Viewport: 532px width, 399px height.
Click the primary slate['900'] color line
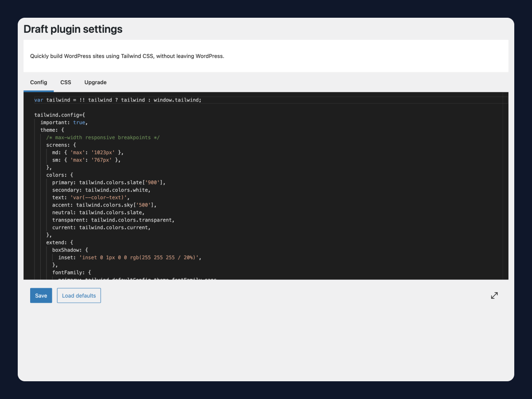tap(109, 183)
